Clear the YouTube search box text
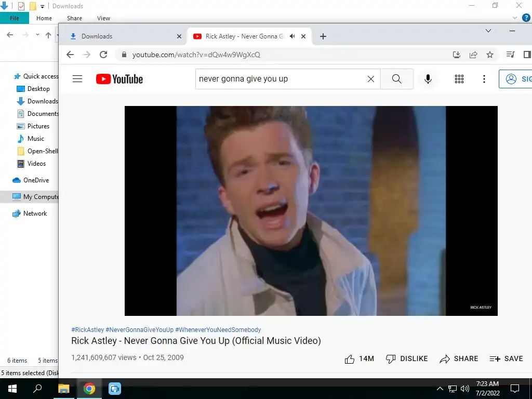Screen dimensions: 532x399 [371, 79]
